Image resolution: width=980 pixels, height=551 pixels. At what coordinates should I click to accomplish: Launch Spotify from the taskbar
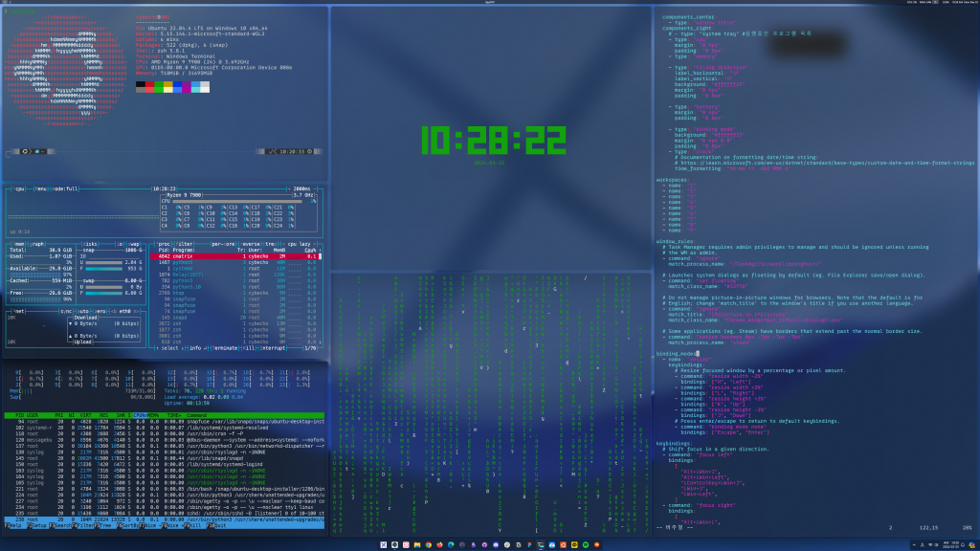(586, 544)
